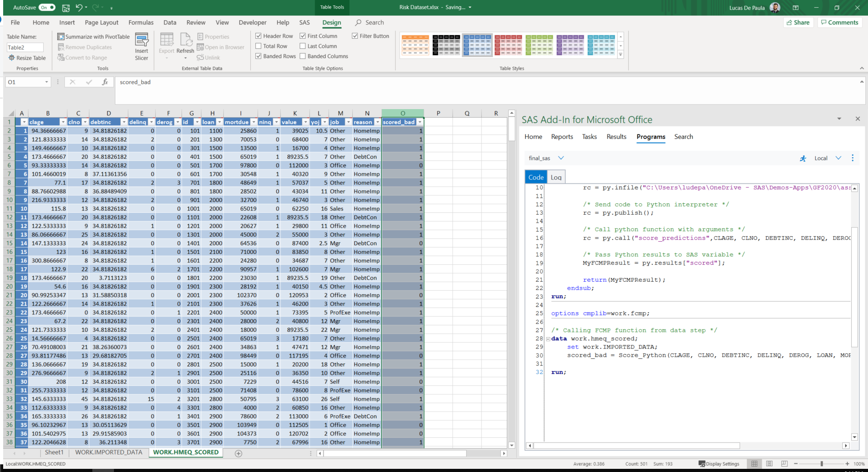Open the clage column filter dropdown
Viewport: 868px width, 472px height.
pos(63,122)
